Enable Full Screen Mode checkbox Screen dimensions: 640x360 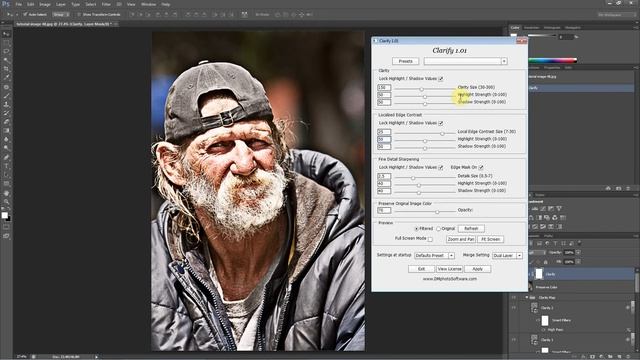coord(430,239)
